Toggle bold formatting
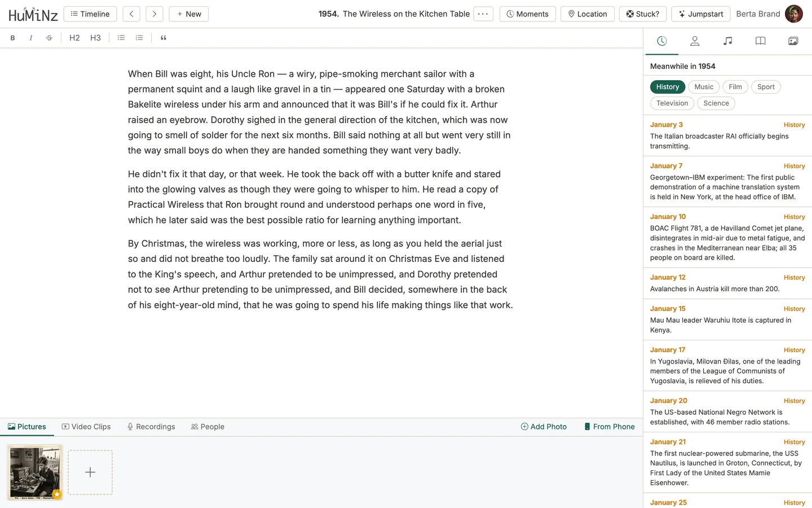812x508 pixels. coord(13,38)
